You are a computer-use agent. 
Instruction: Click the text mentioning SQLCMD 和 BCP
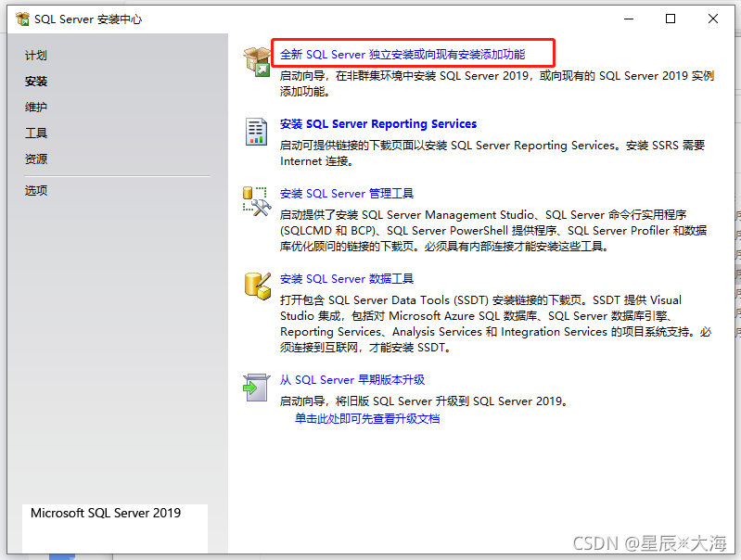[x=493, y=231]
